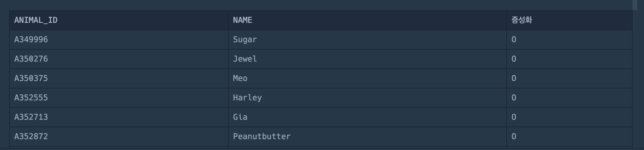This screenshot has width=644, height=150.
Task: Select the A349996 cell
Action: pos(119,40)
